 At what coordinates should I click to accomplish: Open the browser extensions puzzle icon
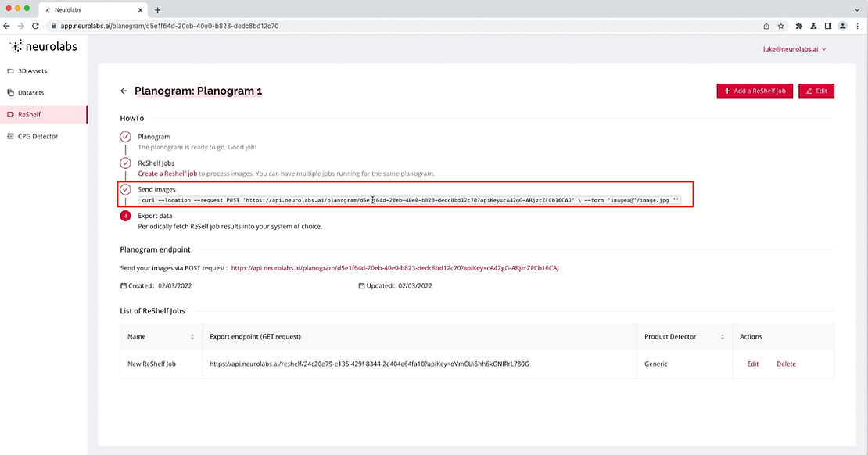(799, 26)
